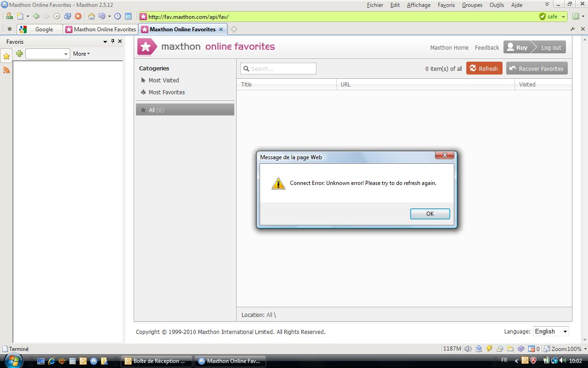The image size is (588, 368).
Task: Select the All (0) category
Action: (x=185, y=109)
